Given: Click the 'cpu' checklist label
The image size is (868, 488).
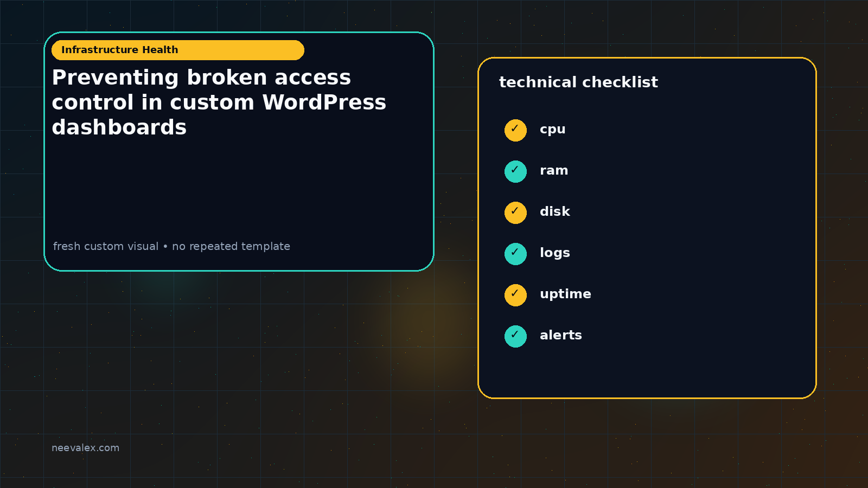Looking at the screenshot, I should tap(552, 130).
